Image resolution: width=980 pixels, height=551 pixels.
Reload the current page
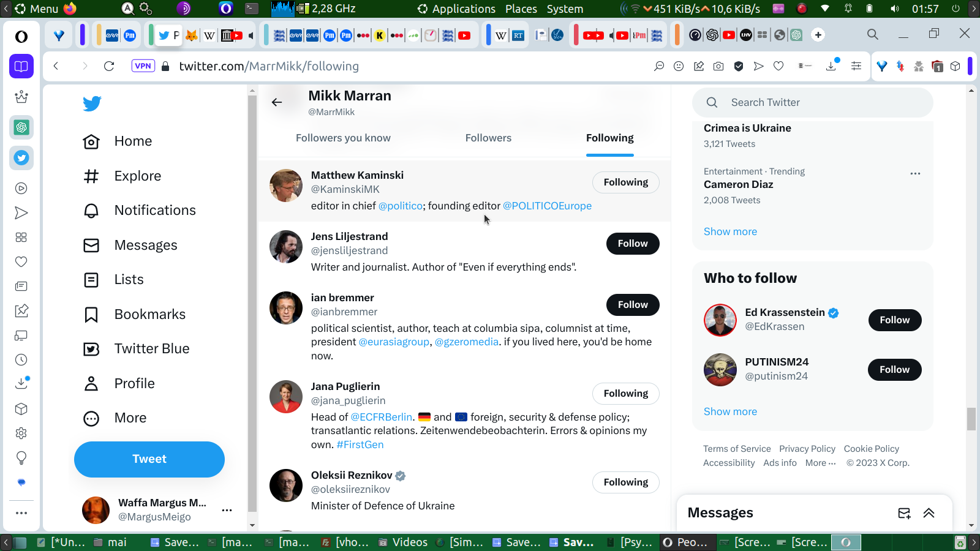[109, 66]
